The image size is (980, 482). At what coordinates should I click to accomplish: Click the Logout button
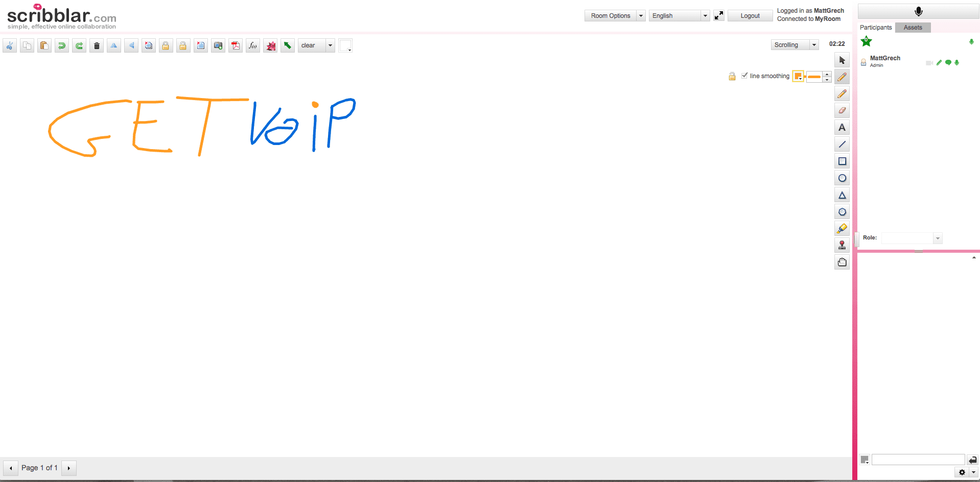click(750, 16)
